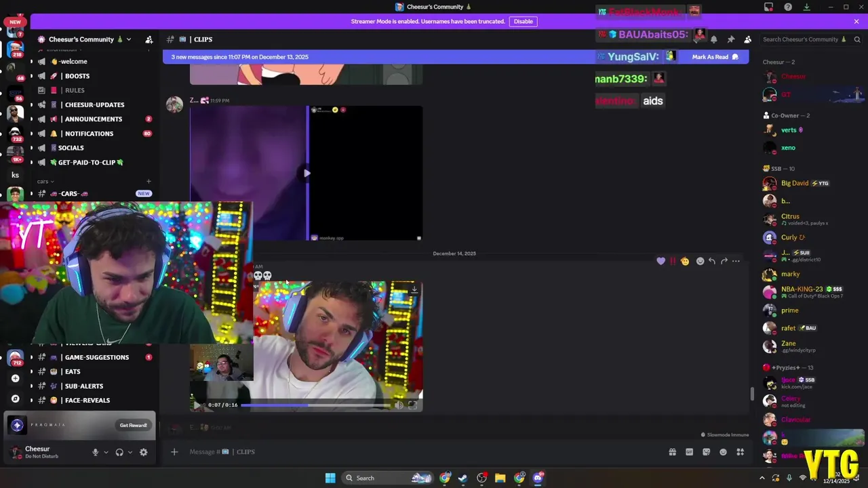Open headphone output options chevron

[x=130, y=452]
